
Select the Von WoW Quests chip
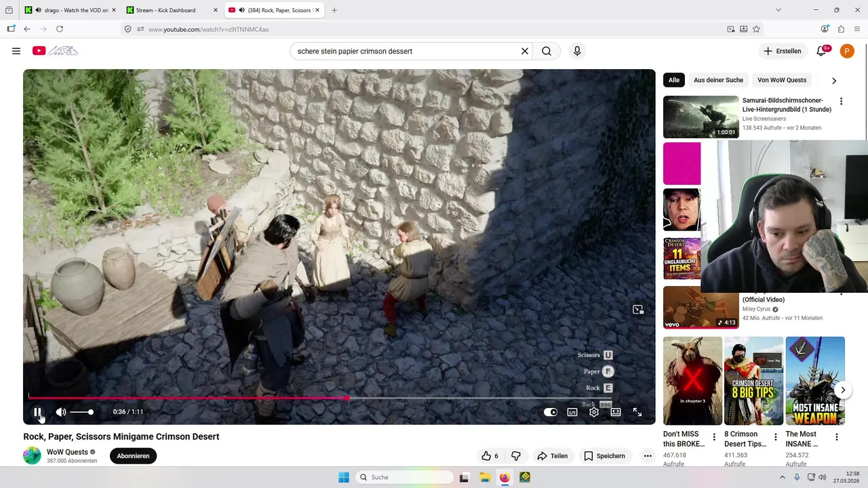(782, 80)
